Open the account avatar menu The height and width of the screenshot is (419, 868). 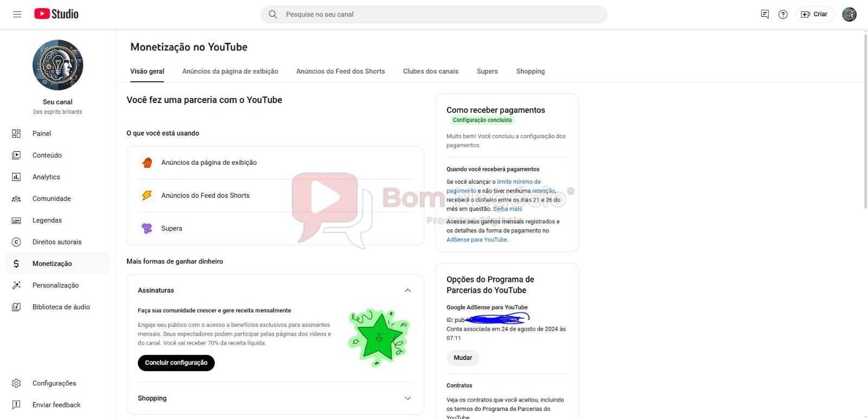[849, 14]
